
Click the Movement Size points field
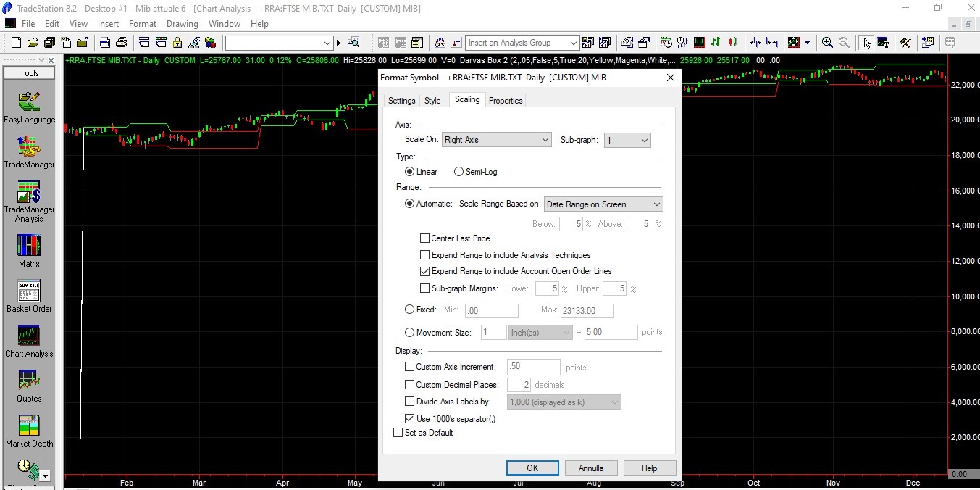click(x=611, y=332)
